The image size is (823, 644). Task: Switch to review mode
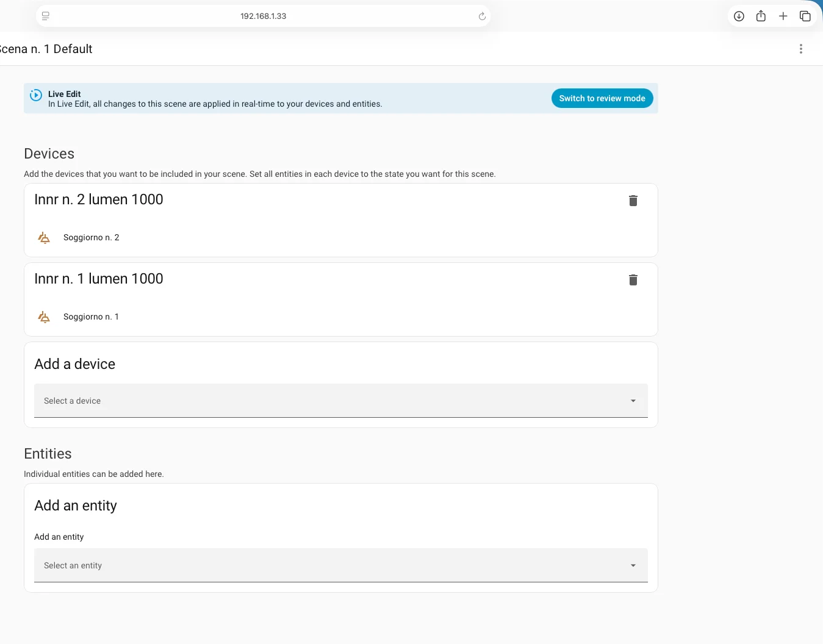tap(602, 98)
